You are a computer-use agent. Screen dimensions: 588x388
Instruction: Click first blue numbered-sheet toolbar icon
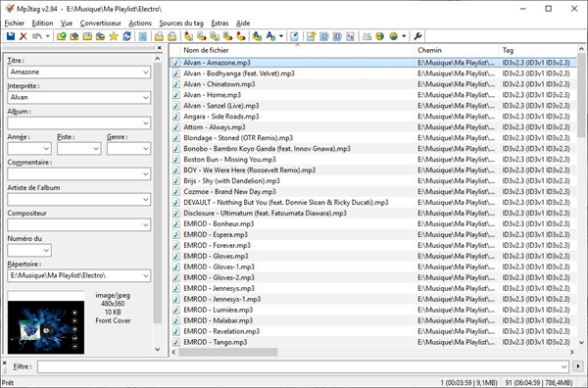[324, 36]
